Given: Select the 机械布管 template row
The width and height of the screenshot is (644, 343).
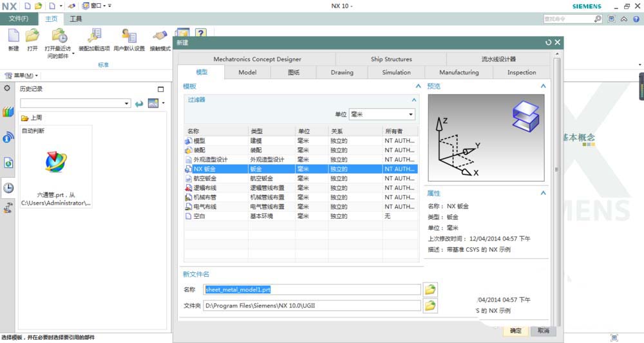Looking at the screenshot, I should click(301, 198).
